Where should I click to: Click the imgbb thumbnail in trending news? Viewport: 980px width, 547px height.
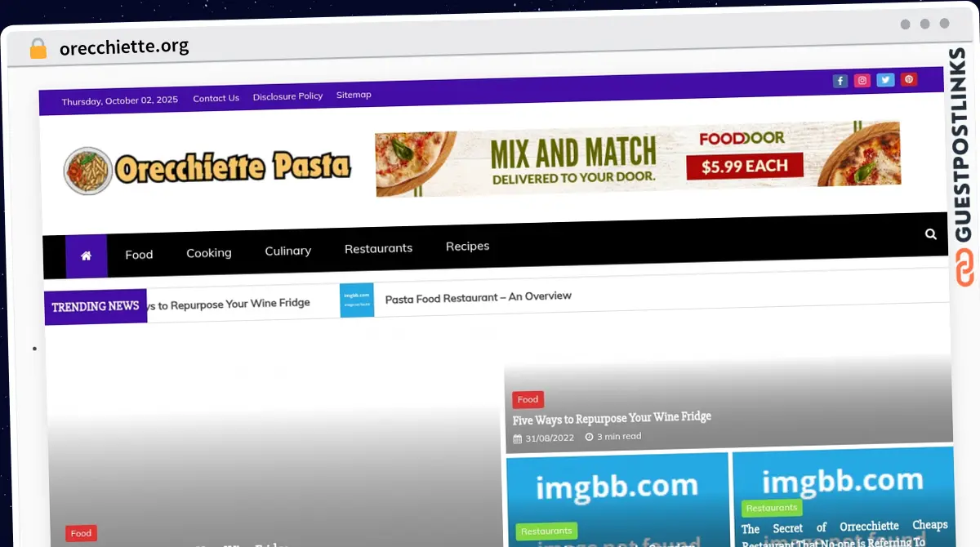357,300
